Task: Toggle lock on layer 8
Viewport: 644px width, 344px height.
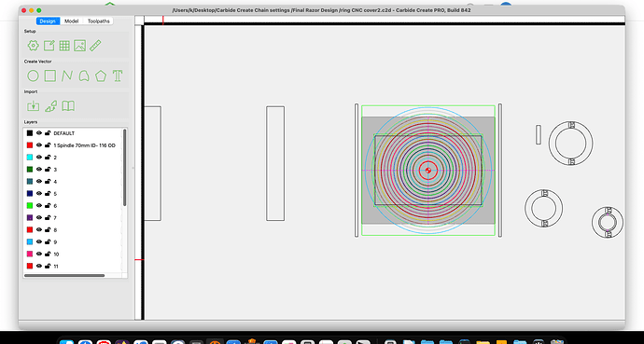Action: point(48,229)
